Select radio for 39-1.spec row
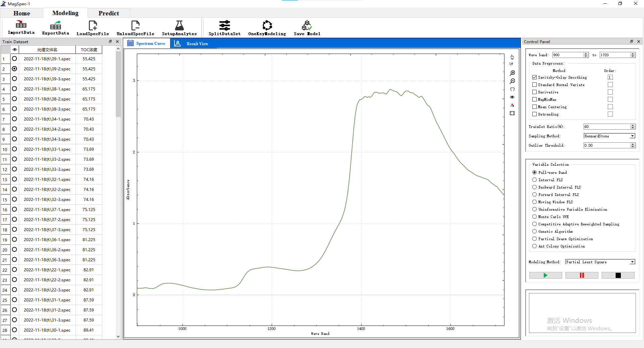Image resolution: width=644 pixels, height=348 pixels. coord(14,59)
